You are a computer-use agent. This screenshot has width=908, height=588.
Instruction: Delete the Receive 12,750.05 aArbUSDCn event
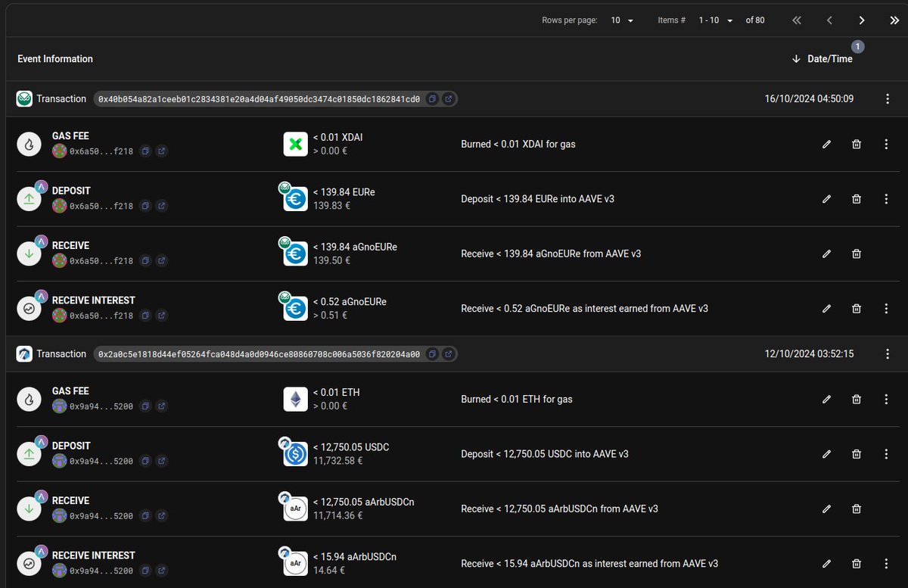coord(857,509)
